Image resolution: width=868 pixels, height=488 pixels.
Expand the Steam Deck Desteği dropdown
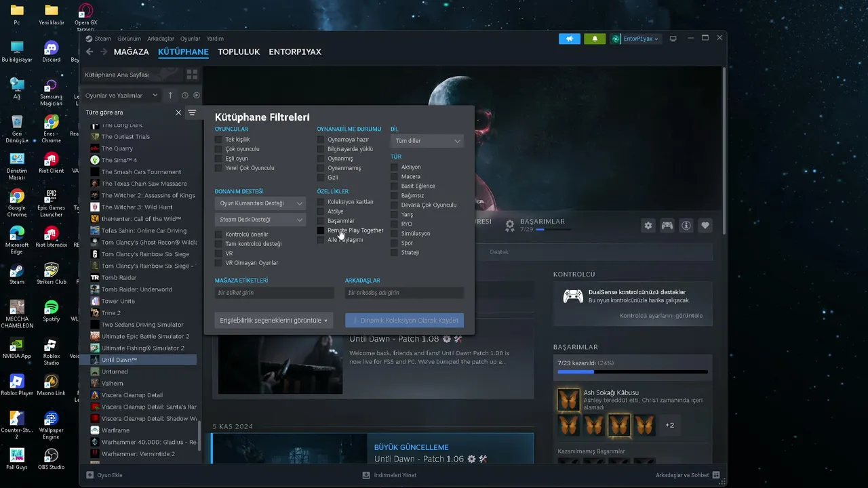pyautogui.click(x=260, y=220)
